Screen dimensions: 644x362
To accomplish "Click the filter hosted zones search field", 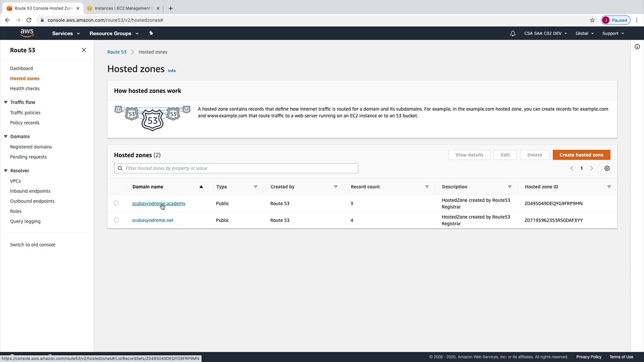I will [x=236, y=168].
